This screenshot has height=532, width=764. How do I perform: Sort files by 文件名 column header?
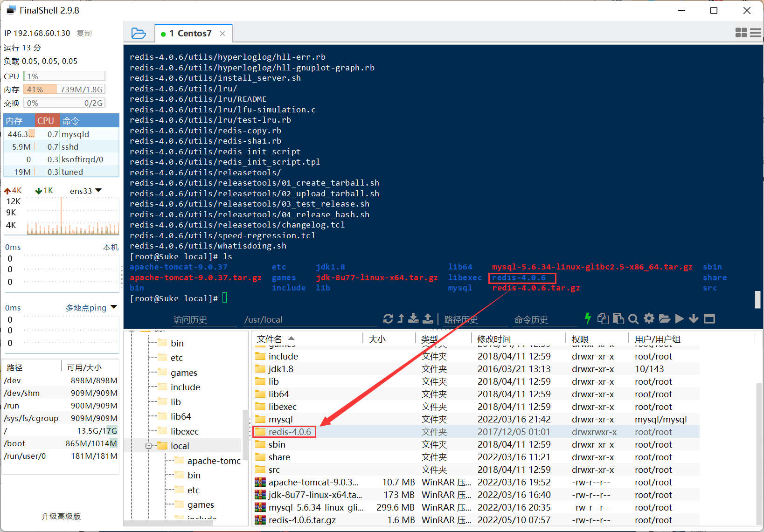(308, 339)
